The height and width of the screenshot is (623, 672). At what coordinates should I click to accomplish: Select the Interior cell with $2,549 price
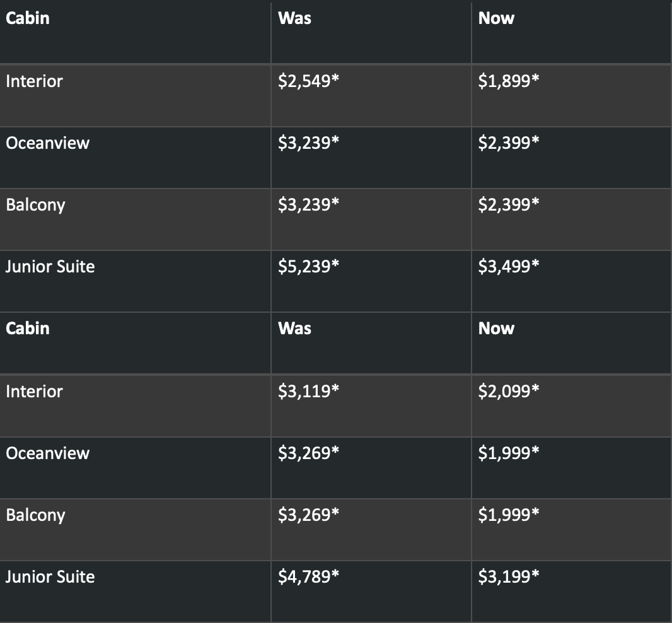point(35,81)
